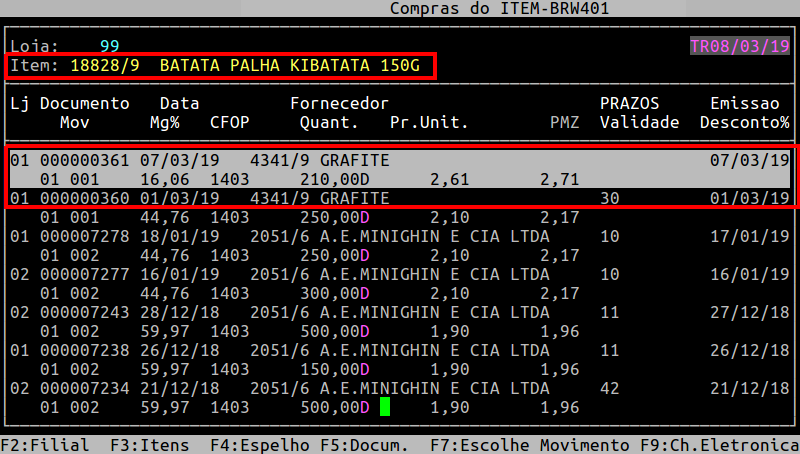Click the green cursor block
800x454 pixels.
coord(385,407)
